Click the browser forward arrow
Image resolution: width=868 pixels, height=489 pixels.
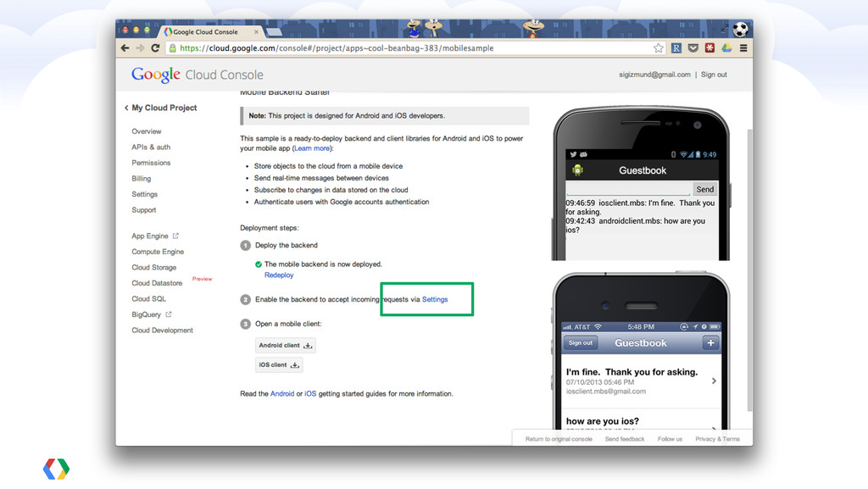(x=140, y=48)
